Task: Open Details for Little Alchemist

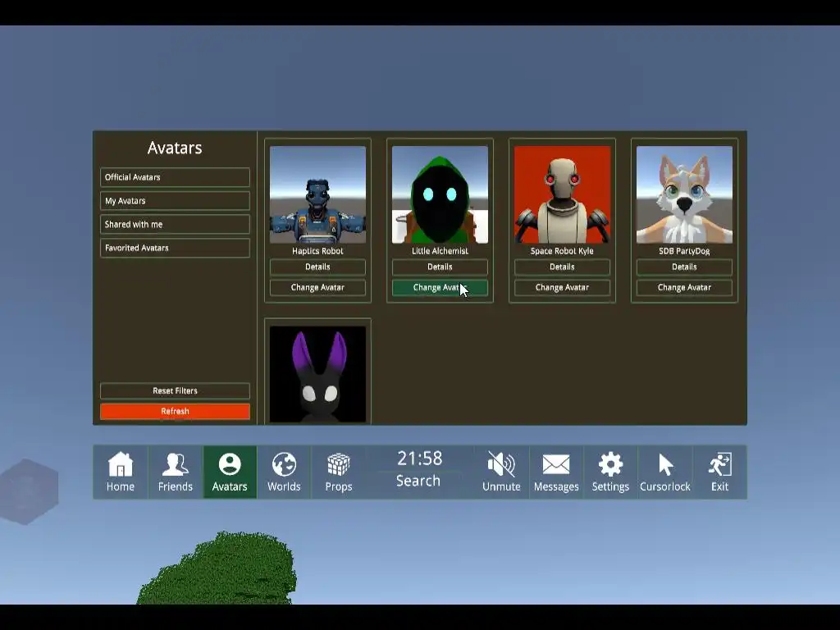Action: pos(440,267)
